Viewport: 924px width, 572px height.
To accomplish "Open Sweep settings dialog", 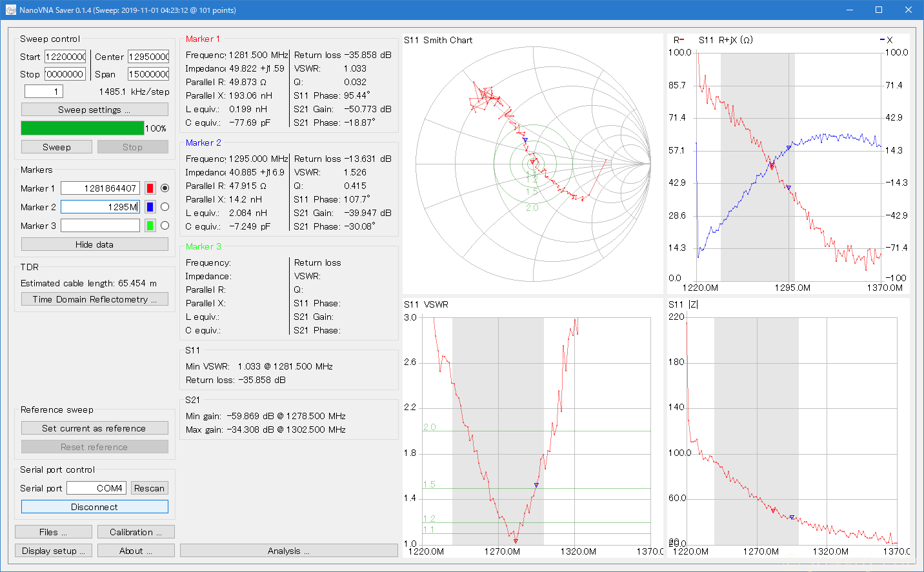I will [94, 110].
